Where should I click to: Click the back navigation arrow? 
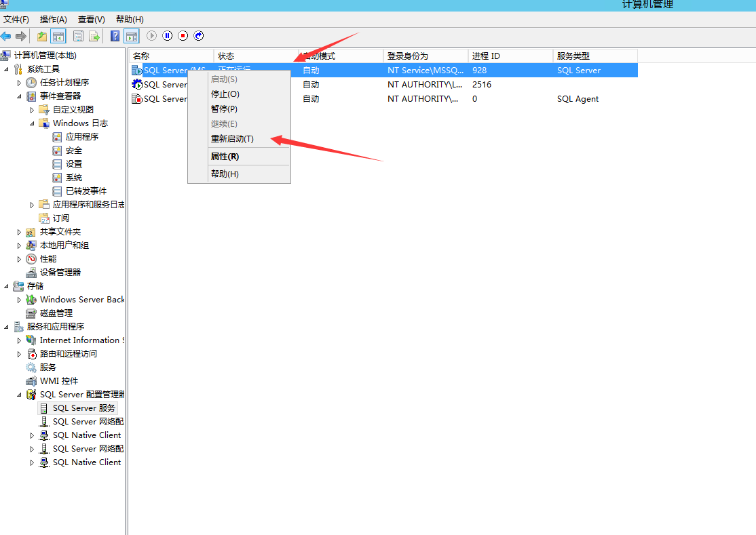coord(5,35)
